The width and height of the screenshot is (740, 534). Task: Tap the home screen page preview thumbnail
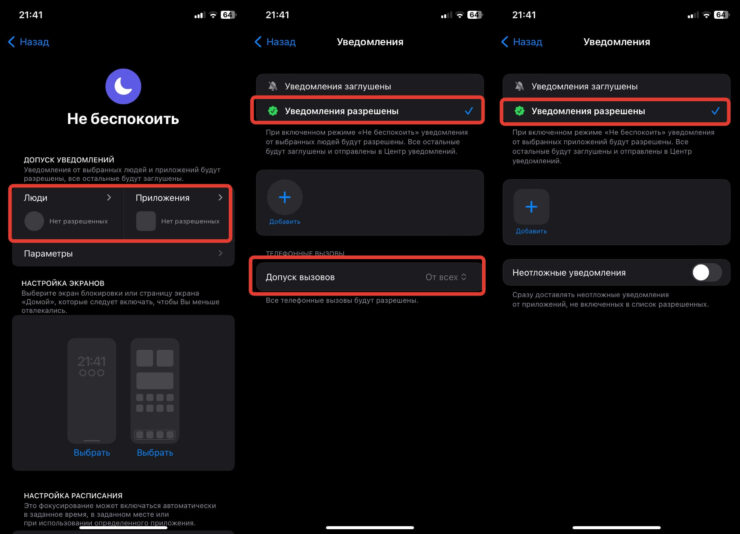155,390
